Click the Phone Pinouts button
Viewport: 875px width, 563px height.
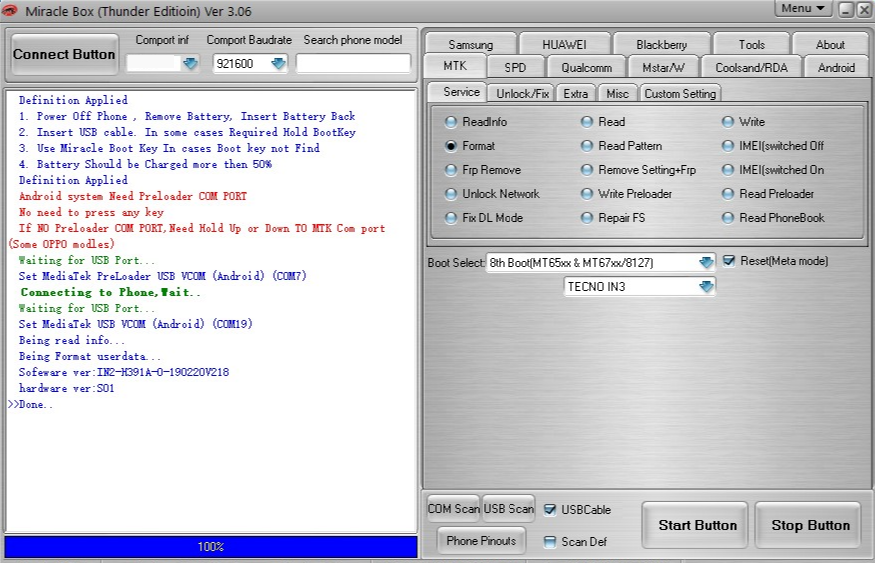pyautogui.click(x=481, y=541)
